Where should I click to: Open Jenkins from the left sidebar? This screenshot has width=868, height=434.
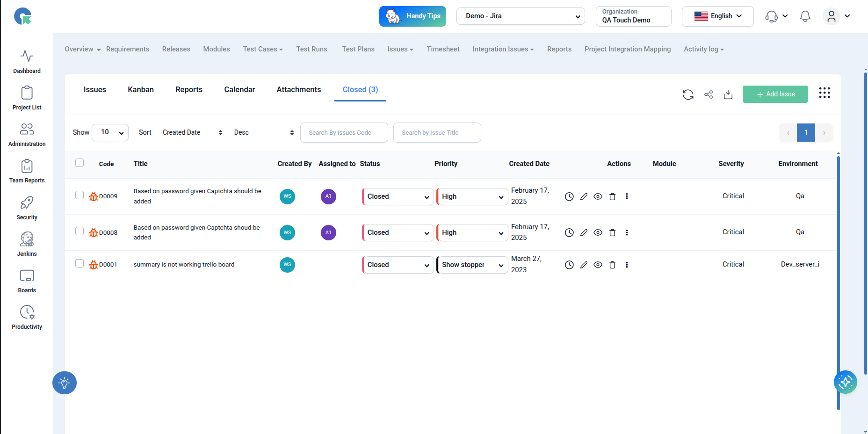(x=27, y=244)
